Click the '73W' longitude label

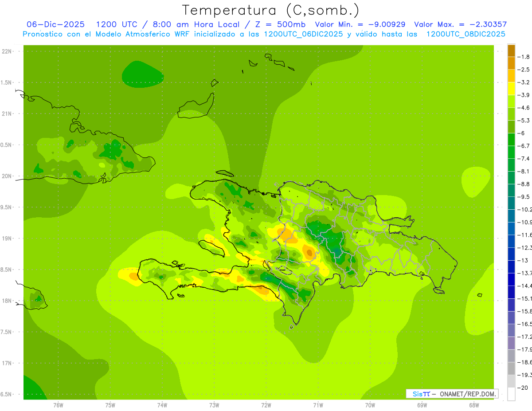pyautogui.click(x=214, y=405)
